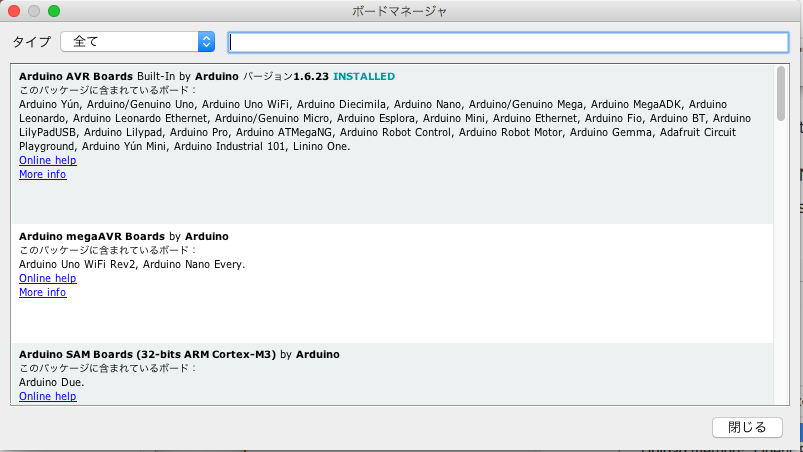Click the タイプ label
The width and height of the screenshot is (803, 452).
(32, 42)
